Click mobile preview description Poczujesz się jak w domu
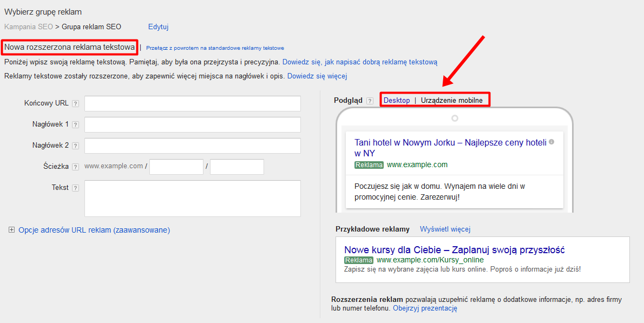 click(440, 192)
